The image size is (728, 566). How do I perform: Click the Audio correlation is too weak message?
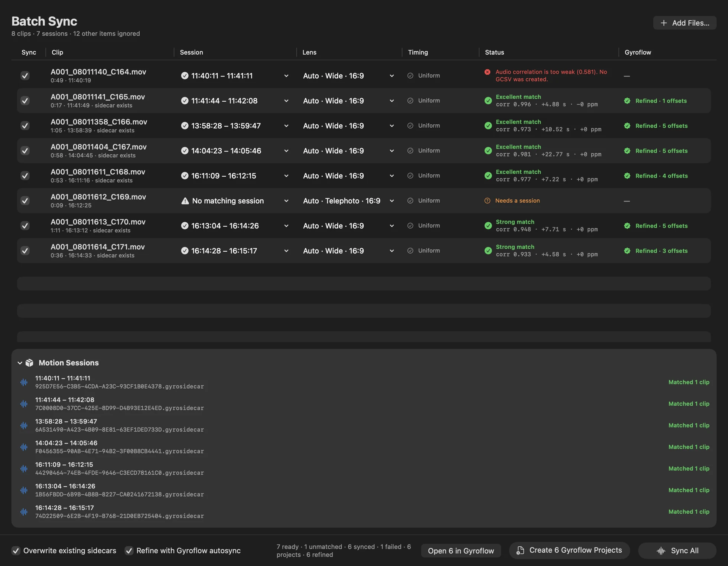[551, 76]
